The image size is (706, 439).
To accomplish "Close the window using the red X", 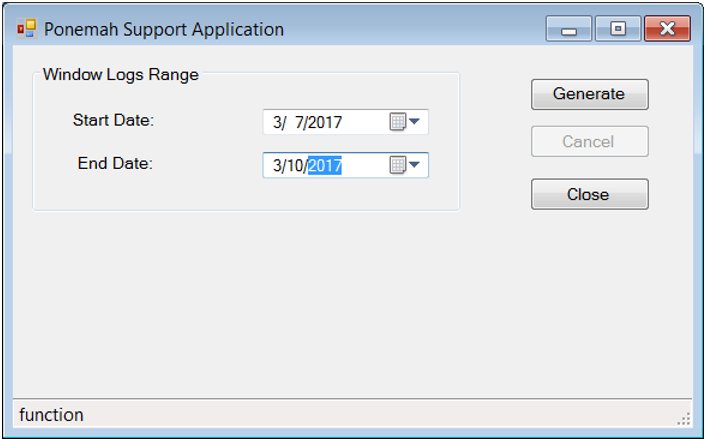I will click(x=667, y=29).
